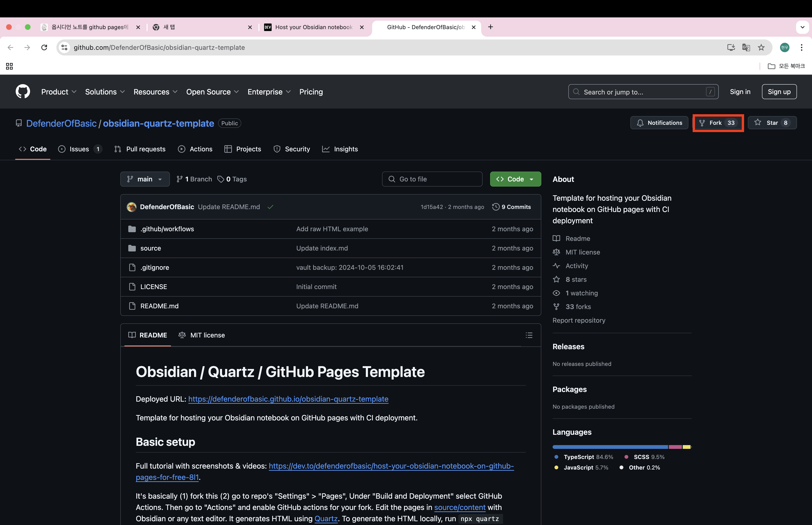Click the Notifications bell button
The image size is (812, 525).
[x=659, y=123]
